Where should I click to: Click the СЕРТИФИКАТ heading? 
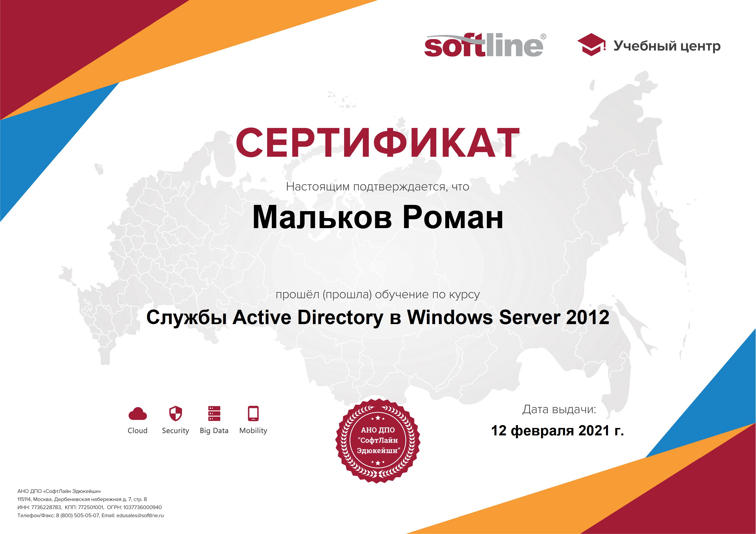[378, 143]
